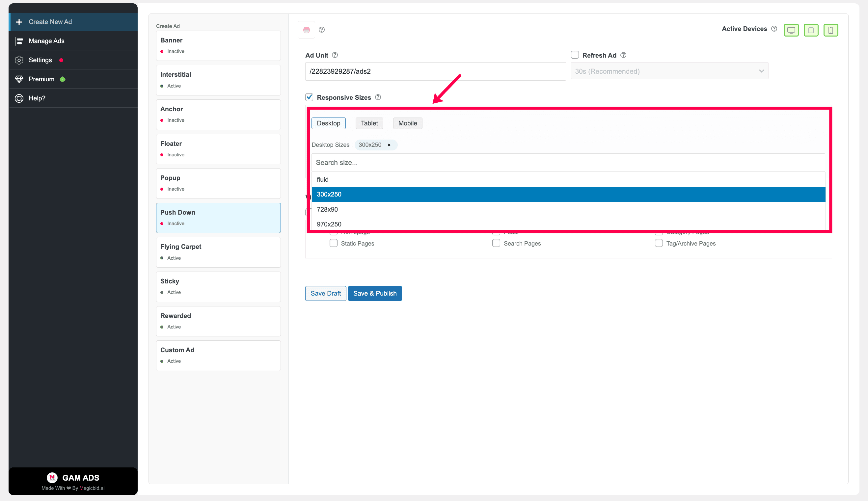The width and height of the screenshot is (868, 501).
Task: Toggle the mobile device icon under Active Devices
Action: (x=830, y=30)
